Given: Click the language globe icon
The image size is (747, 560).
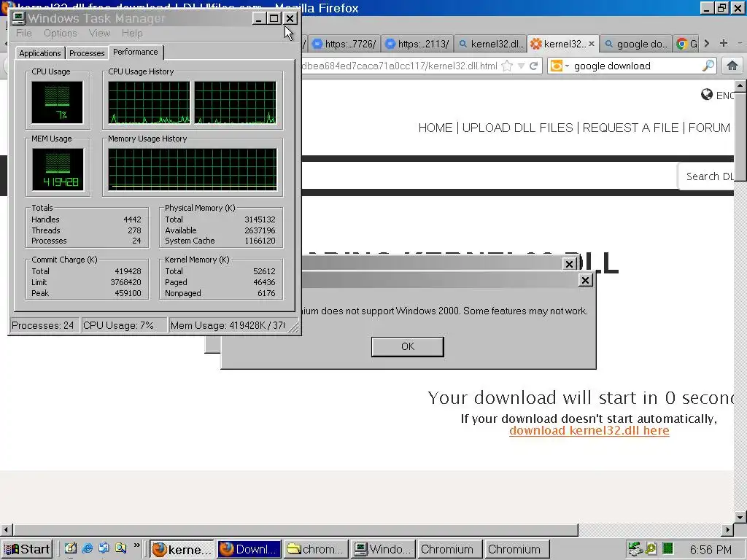Looking at the screenshot, I should tap(706, 95).
